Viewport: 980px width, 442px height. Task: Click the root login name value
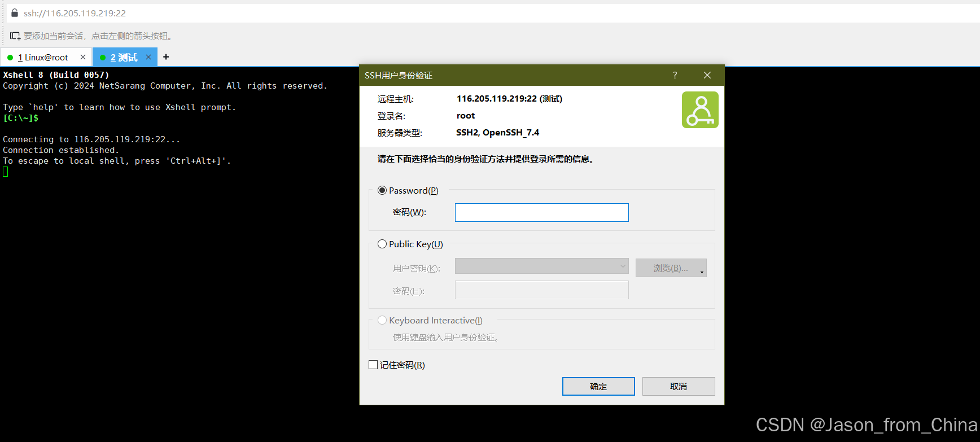pos(466,116)
